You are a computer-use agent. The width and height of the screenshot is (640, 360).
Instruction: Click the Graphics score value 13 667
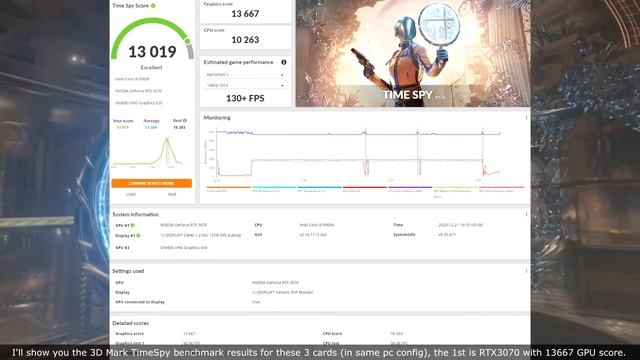(x=245, y=14)
